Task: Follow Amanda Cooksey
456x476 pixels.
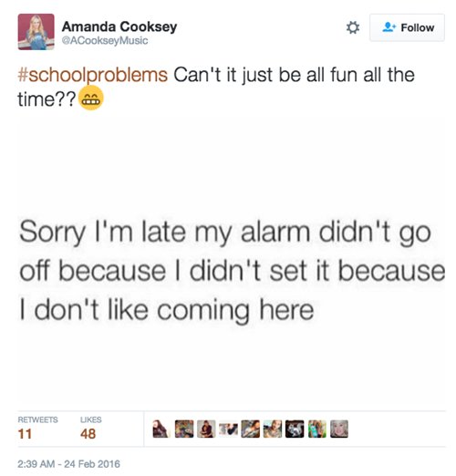Action: 407,27
